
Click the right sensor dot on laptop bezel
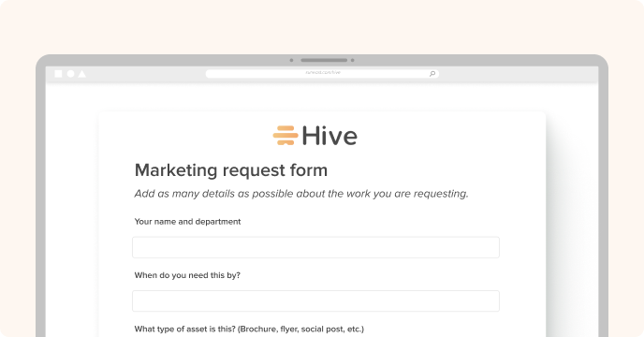pyautogui.click(x=352, y=60)
